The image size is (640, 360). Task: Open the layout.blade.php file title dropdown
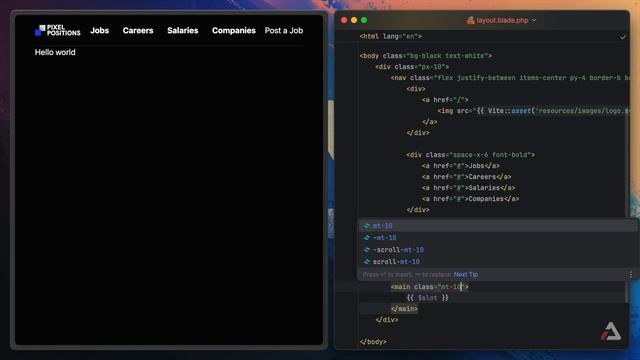[534, 20]
